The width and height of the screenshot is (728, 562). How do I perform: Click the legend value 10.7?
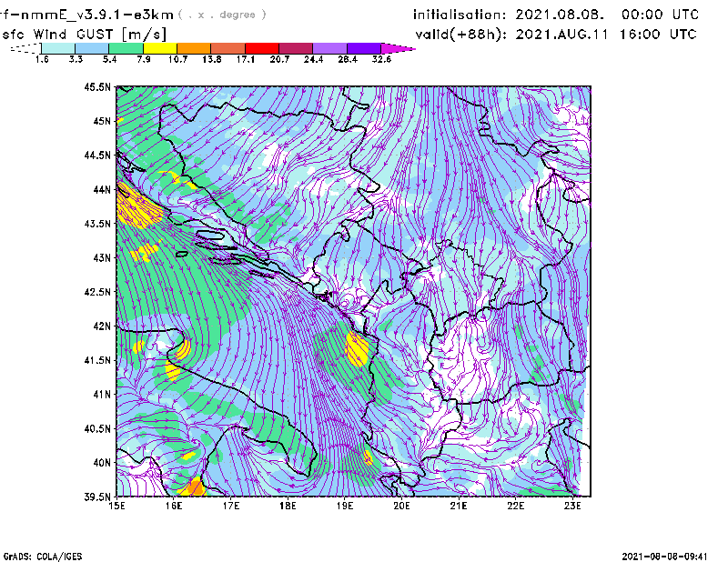coord(177,59)
